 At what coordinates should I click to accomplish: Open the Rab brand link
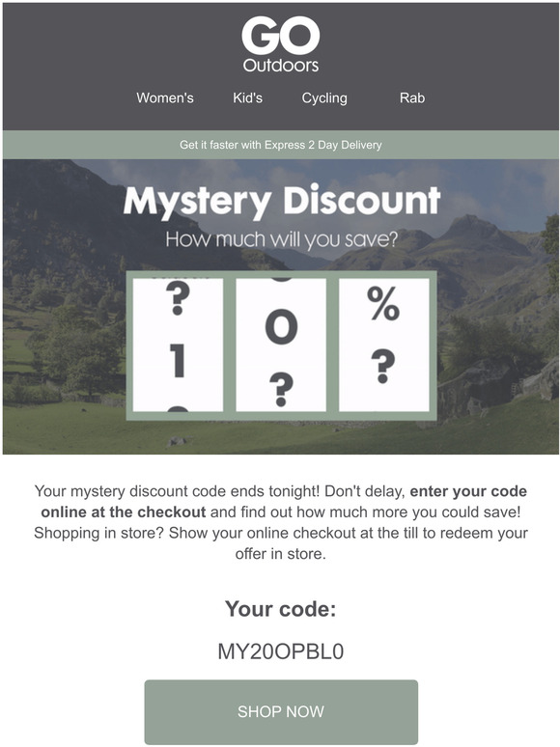coord(411,97)
